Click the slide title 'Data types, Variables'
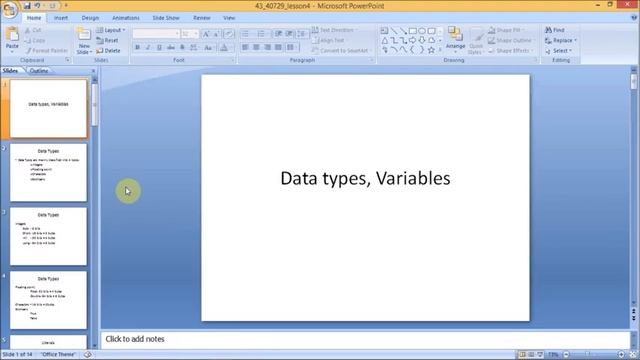 tap(365, 178)
